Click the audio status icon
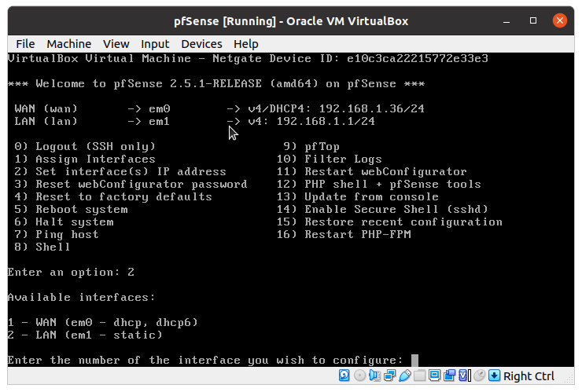The height and width of the screenshot is (392, 582). [374, 376]
